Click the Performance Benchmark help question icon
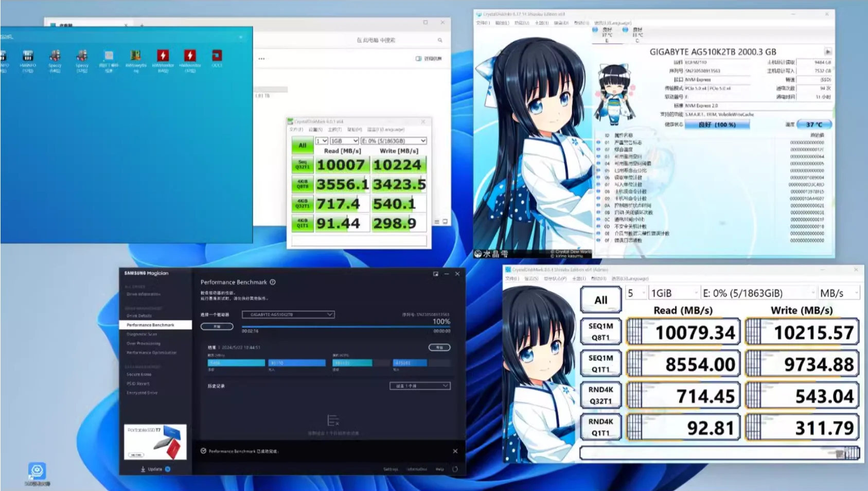 pos(273,282)
